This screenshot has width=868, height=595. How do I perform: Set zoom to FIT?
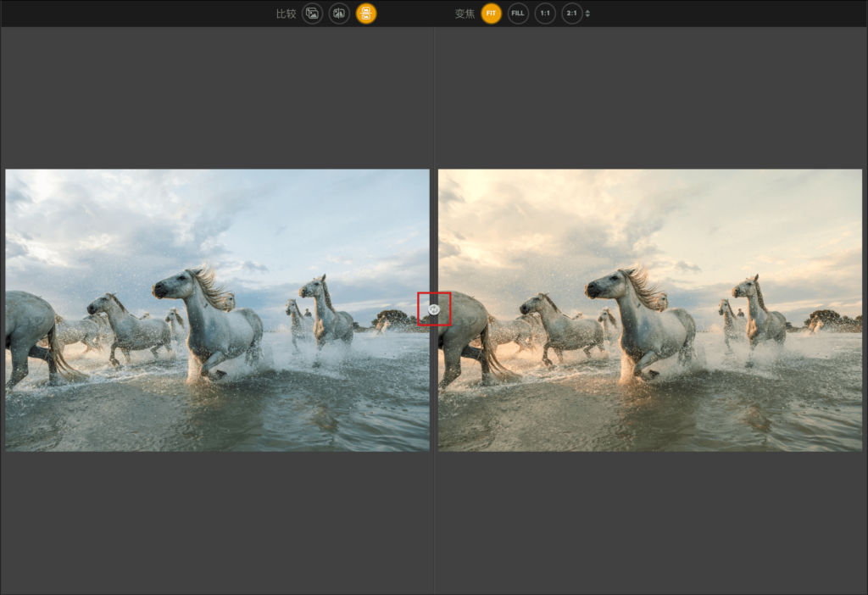(x=491, y=14)
